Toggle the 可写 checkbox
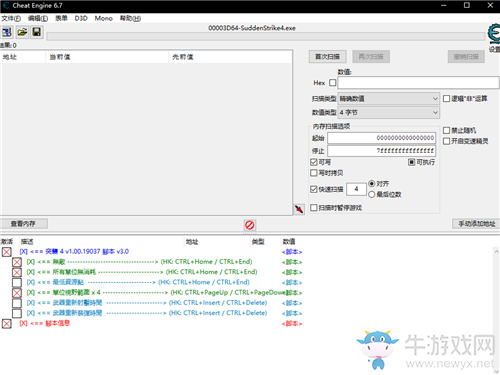 313,162
